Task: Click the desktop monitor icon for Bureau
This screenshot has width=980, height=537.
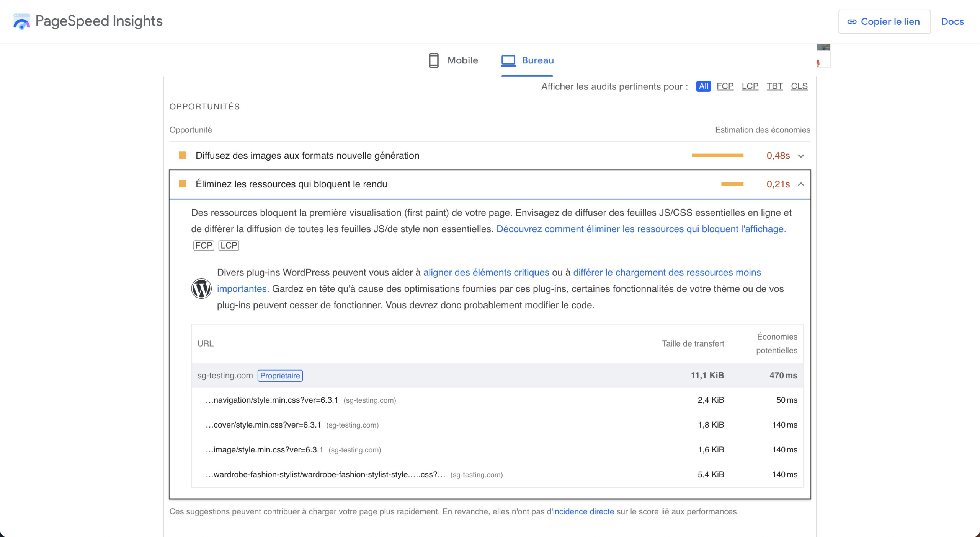Action: 508,60
